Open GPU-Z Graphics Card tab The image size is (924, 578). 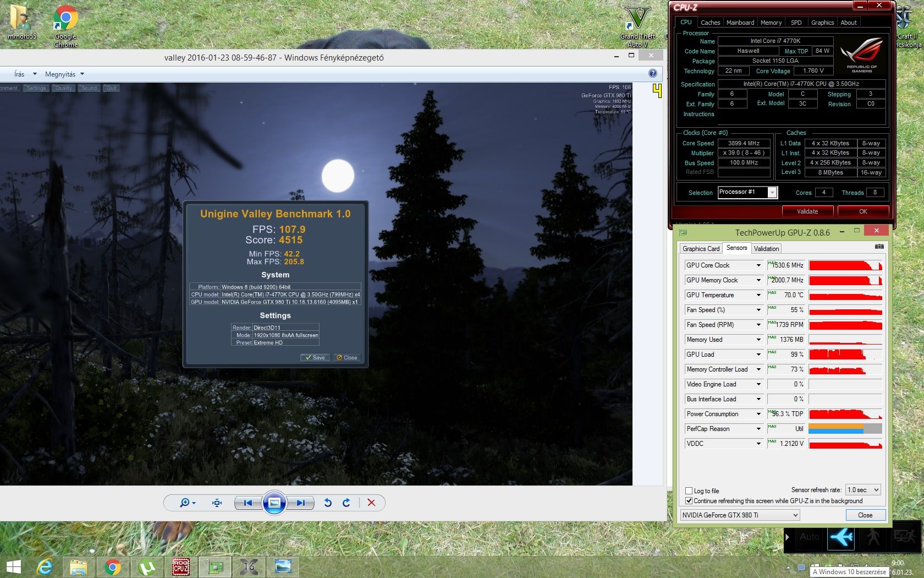701,249
